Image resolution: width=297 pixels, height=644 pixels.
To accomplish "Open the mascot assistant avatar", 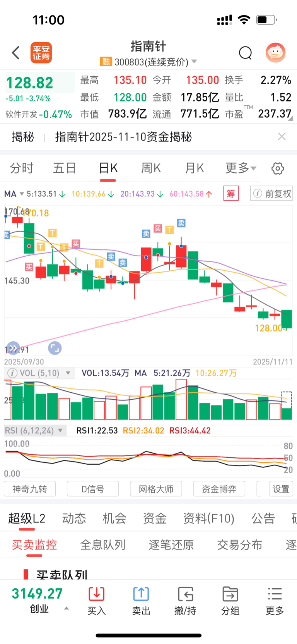I will coord(275,53).
